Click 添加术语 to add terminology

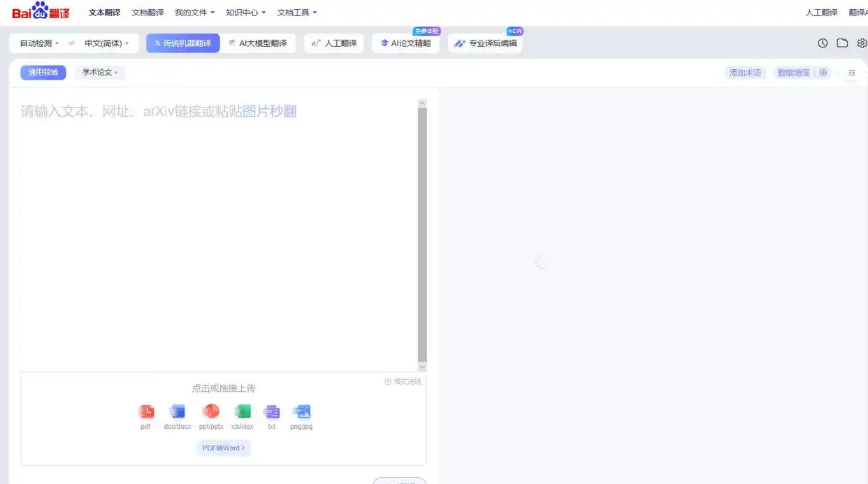(745, 73)
